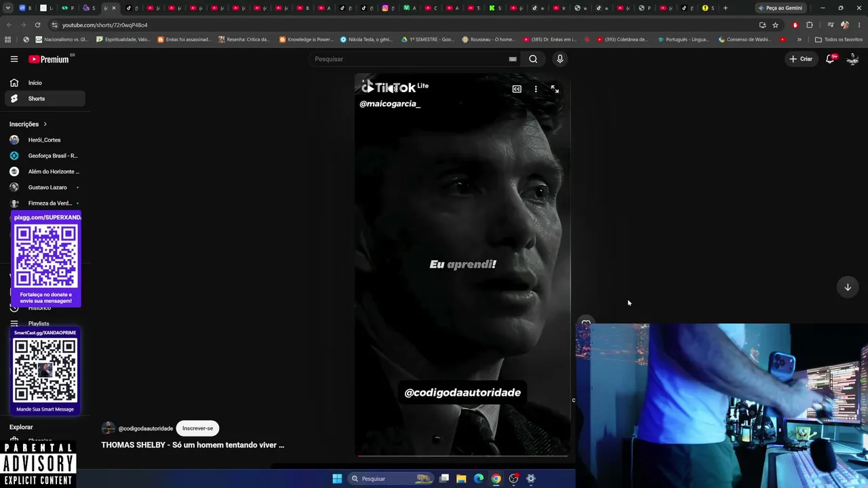
Task: Open the (385) Dr. Enéas em i... bookmark
Action: [549, 39]
